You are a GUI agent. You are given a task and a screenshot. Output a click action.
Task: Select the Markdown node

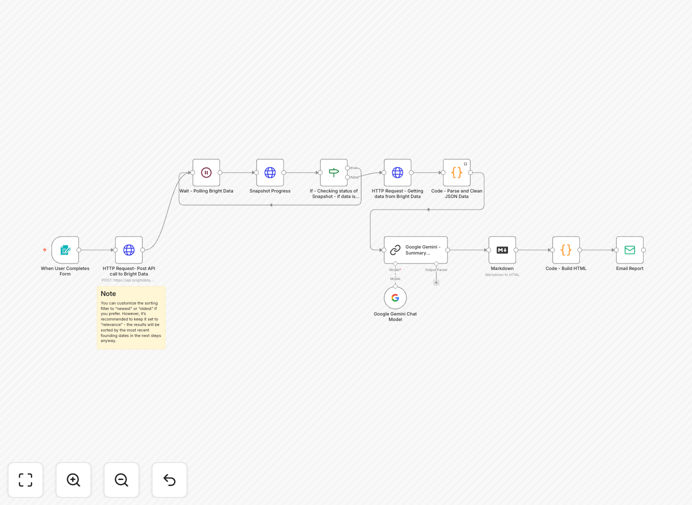tap(502, 250)
